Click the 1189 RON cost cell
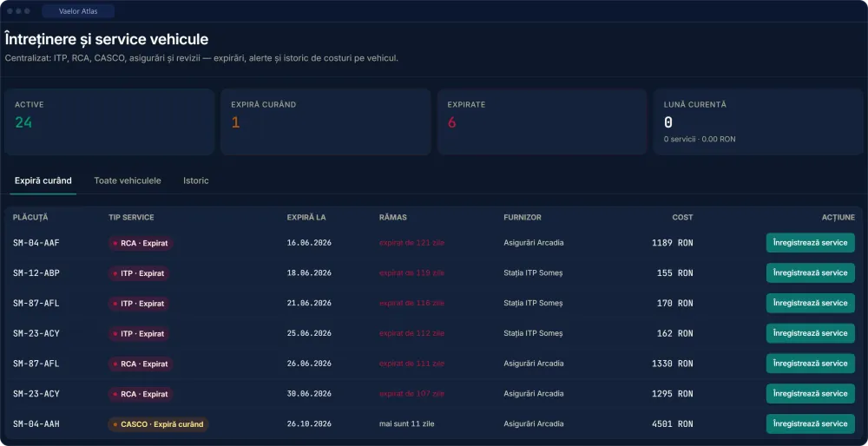The image size is (868, 446). coord(673,243)
